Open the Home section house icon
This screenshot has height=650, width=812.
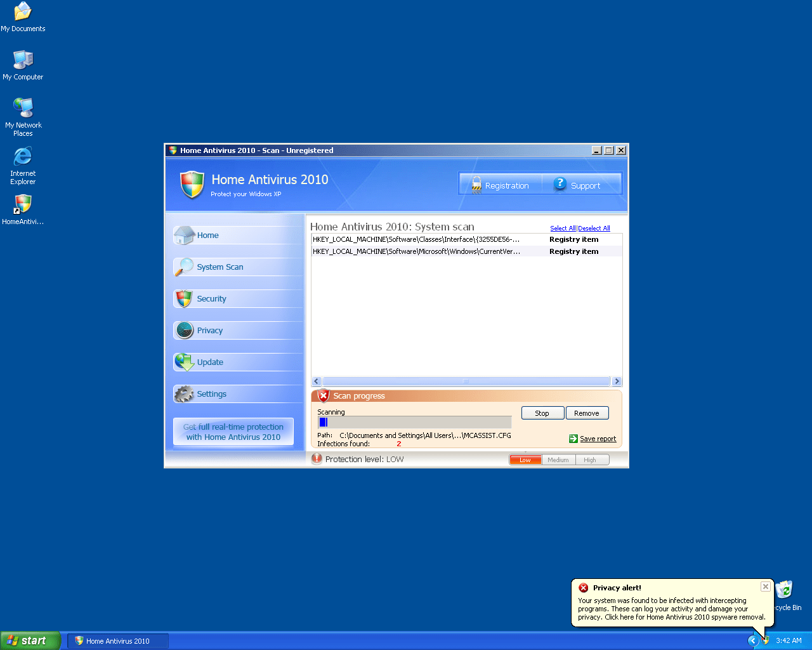[x=184, y=235]
